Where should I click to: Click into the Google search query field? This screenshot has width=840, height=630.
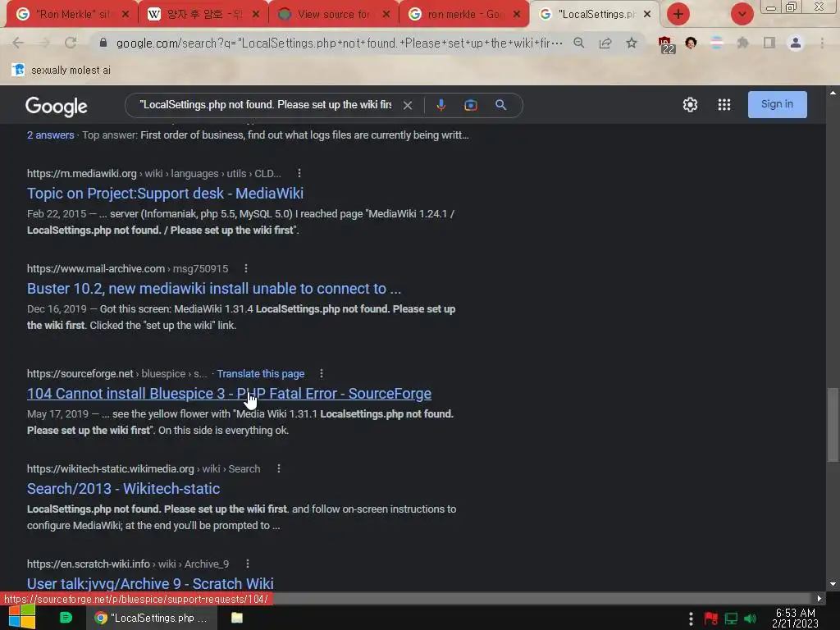tap(265, 105)
